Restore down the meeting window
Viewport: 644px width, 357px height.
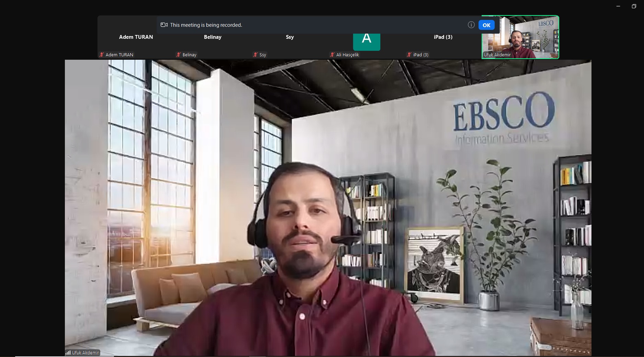click(634, 6)
